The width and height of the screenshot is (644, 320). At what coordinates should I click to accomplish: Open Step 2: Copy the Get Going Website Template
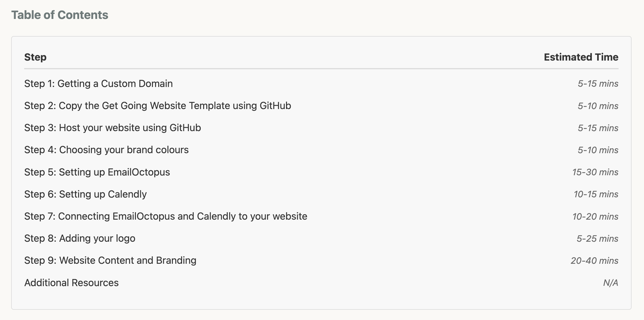(158, 106)
